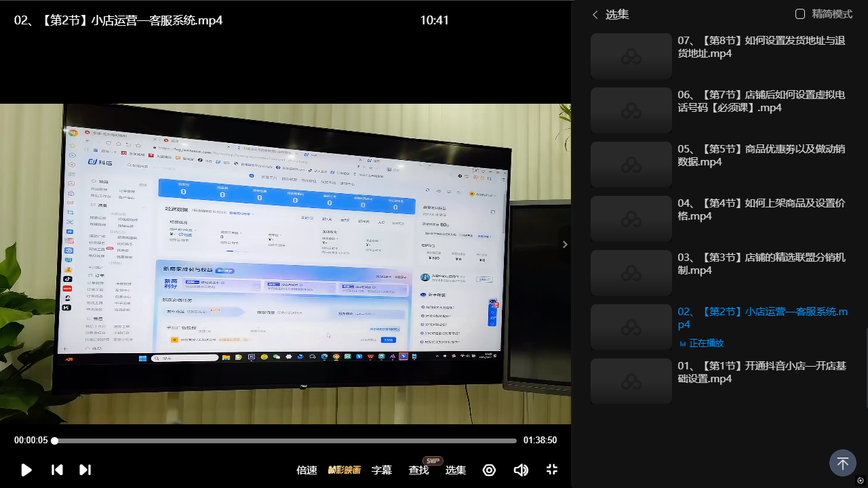Open the settings ring icon in player bar
Screen dimensions: 868x488
pos(489,470)
